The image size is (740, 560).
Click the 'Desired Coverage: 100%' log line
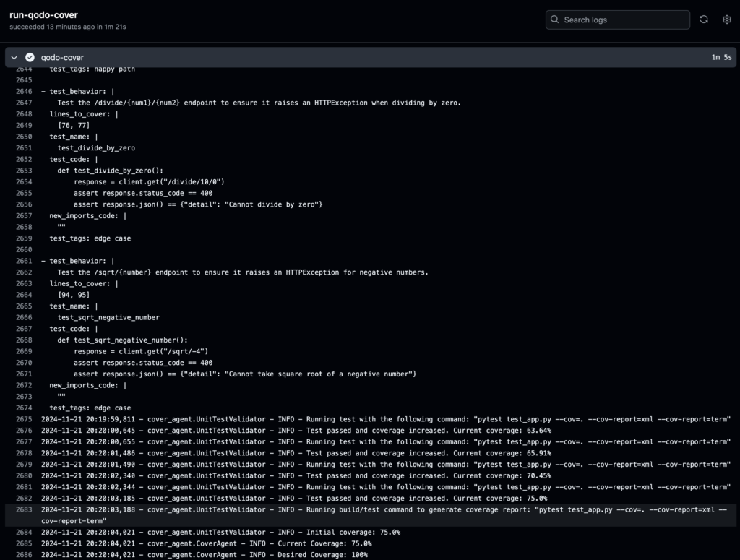pos(205,555)
